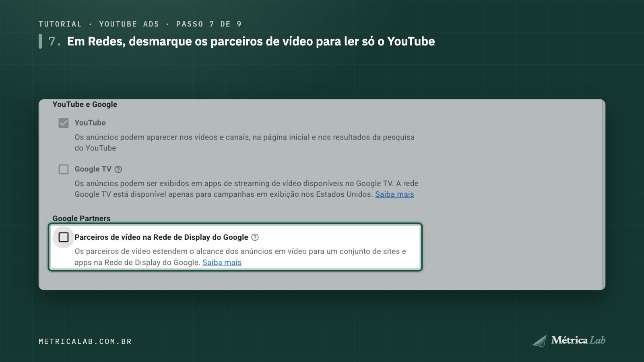Click the Google Partners section heading

(81, 218)
